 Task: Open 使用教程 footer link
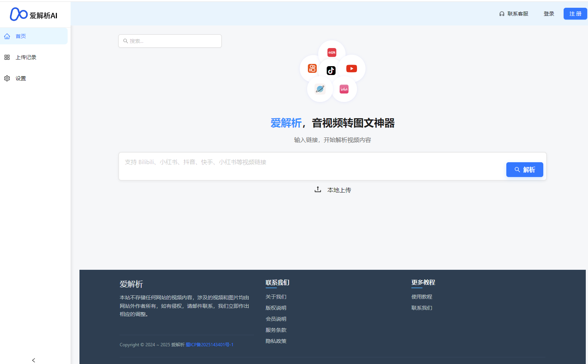click(422, 297)
